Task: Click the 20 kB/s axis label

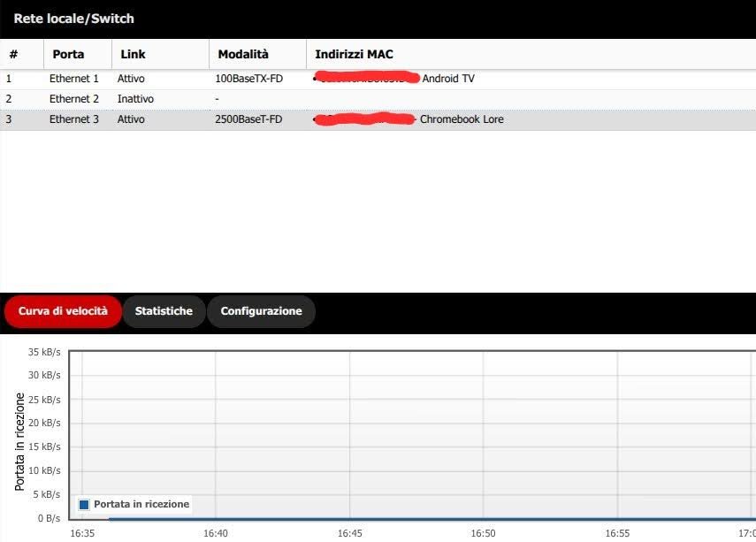Action: coord(44,423)
